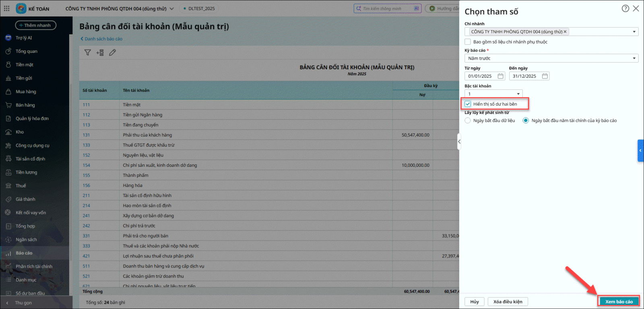This screenshot has width=644, height=309.
Task: Click the filter funnel icon in report toolbar
Action: [x=87, y=52]
